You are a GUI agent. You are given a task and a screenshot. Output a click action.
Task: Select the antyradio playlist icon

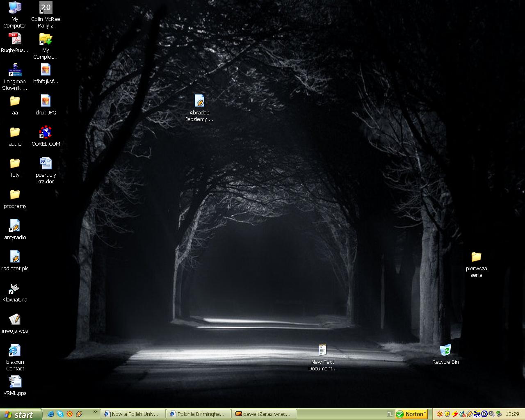pos(15,226)
